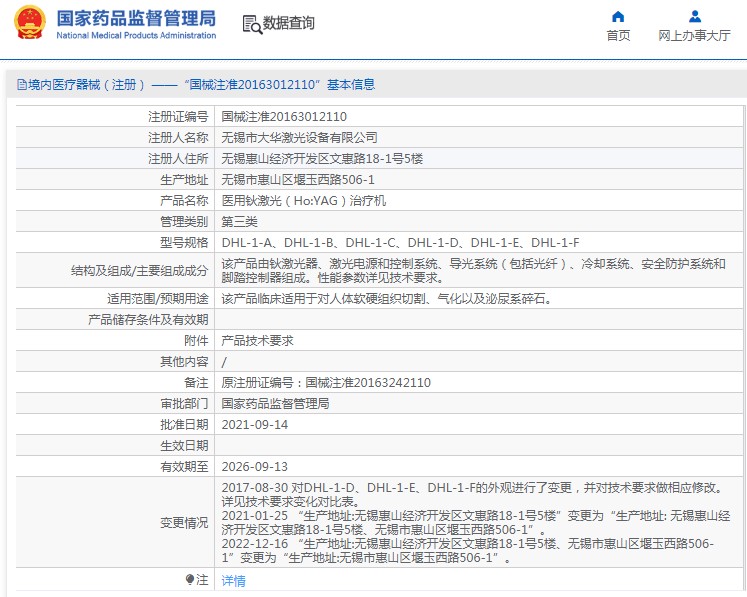Select 第三类 category value
This screenshot has height=597, width=747.
tap(240, 222)
